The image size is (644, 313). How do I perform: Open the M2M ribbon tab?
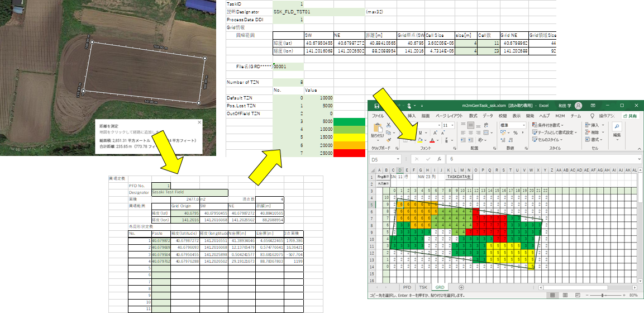(560, 116)
